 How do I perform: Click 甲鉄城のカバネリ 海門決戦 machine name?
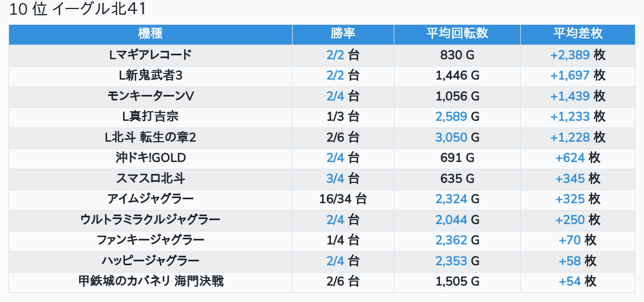click(x=150, y=282)
